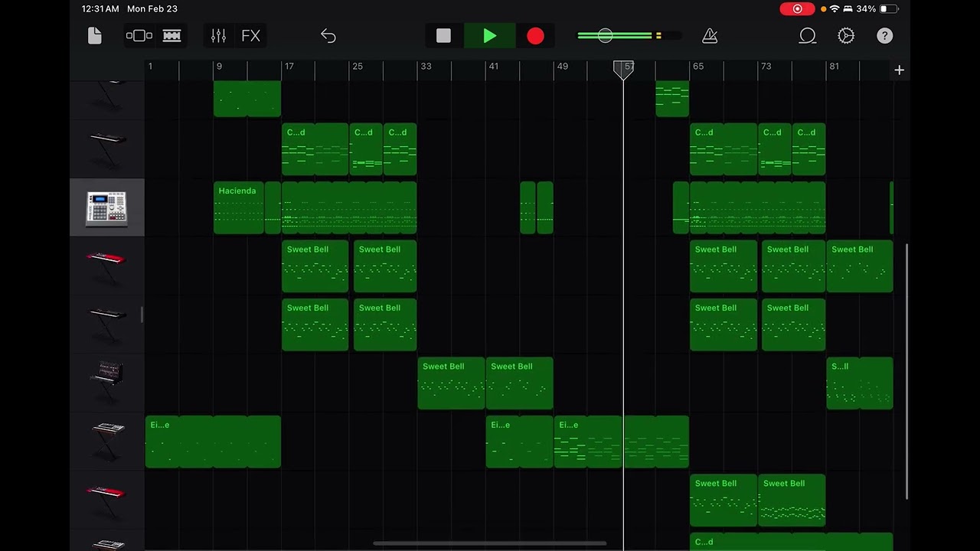
Task: Jump to bar 81 on the ruler
Action: pos(834,67)
